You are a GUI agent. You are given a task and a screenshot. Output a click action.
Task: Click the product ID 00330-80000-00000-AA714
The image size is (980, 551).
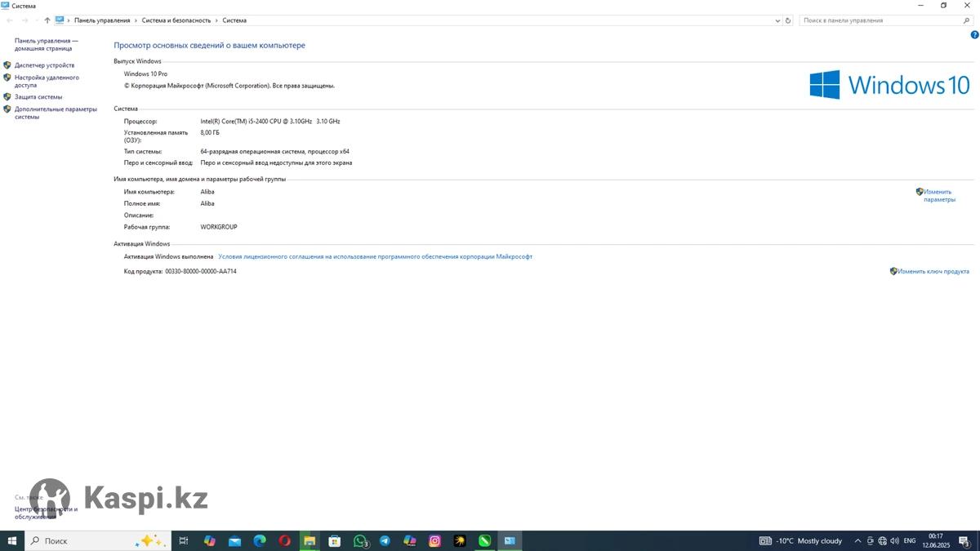(x=201, y=271)
